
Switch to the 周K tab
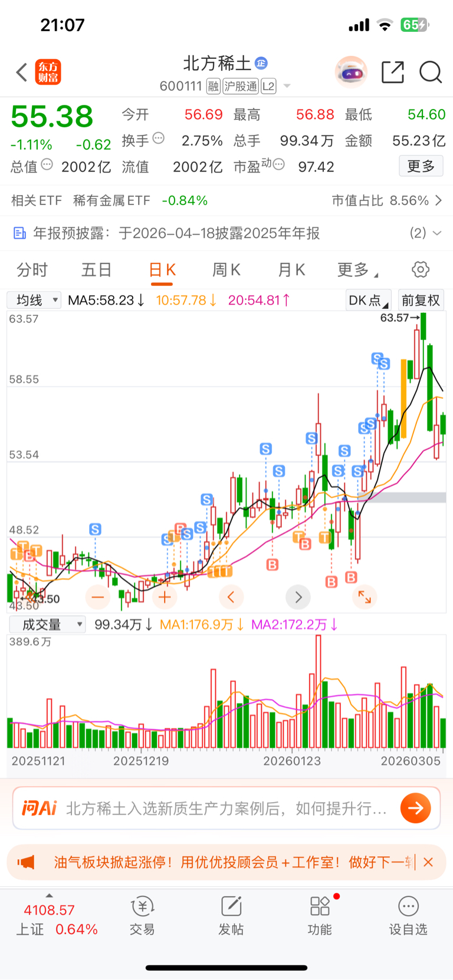coord(226,270)
